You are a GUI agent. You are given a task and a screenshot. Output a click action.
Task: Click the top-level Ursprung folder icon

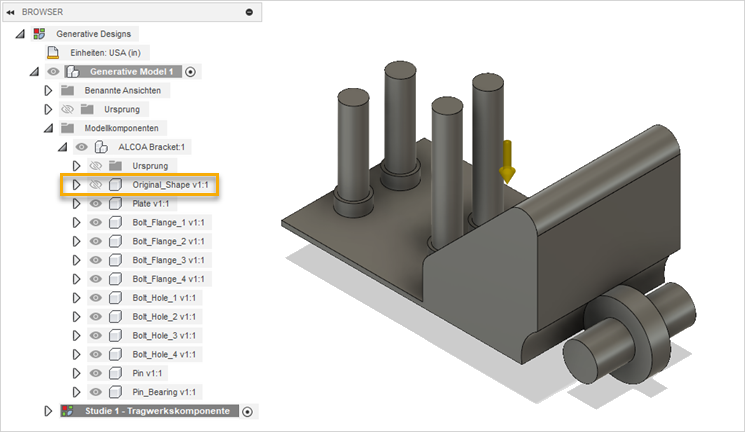tap(87, 109)
